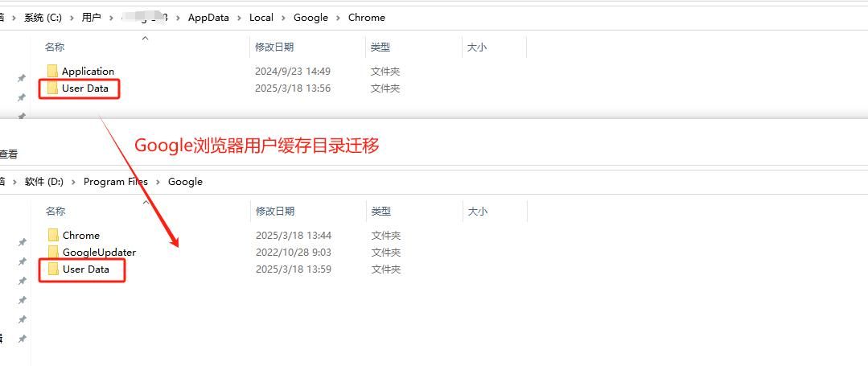Image resolution: width=868 pixels, height=366 pixels.
Task: Select the User Data folder icon in D: window
Action: pos(53,269)
